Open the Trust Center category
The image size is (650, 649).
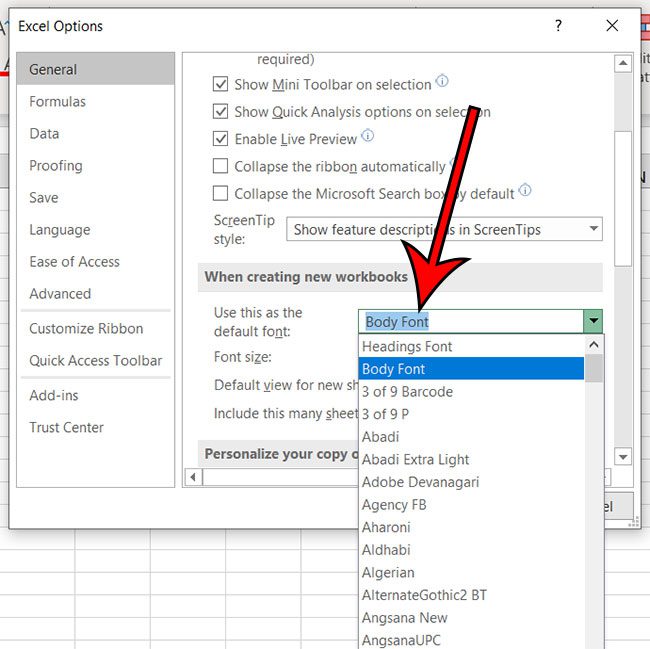(66, 427)
